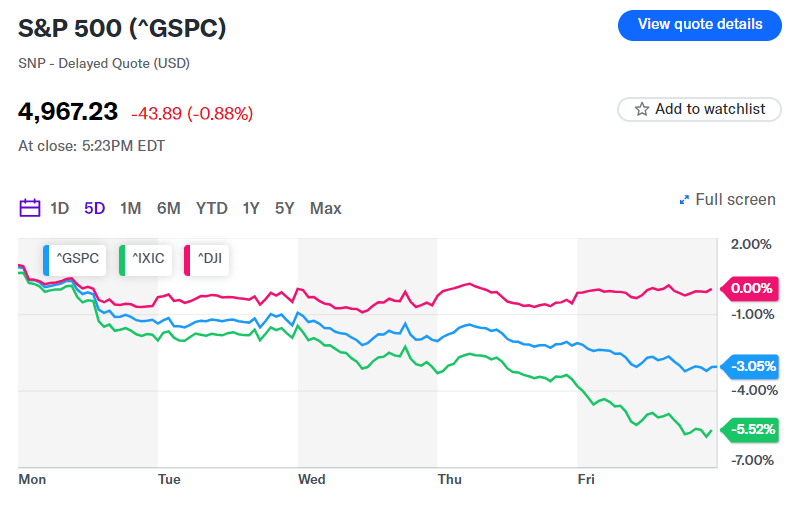Toggle the ^DJI legend chip

206,260
